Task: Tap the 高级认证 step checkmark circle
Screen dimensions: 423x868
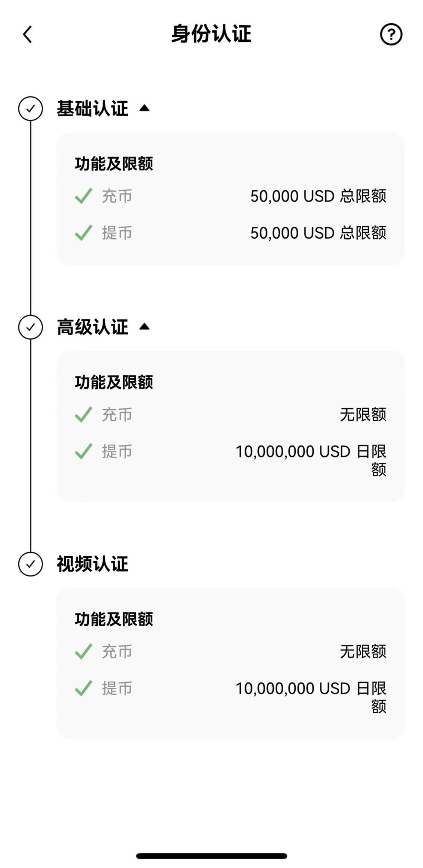Action: click(x=30, y=327)
